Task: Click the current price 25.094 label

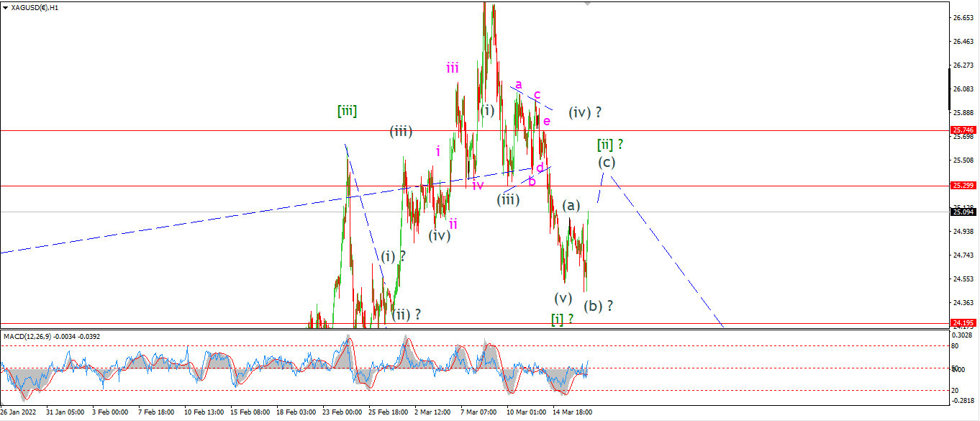Action: [963, 212]
